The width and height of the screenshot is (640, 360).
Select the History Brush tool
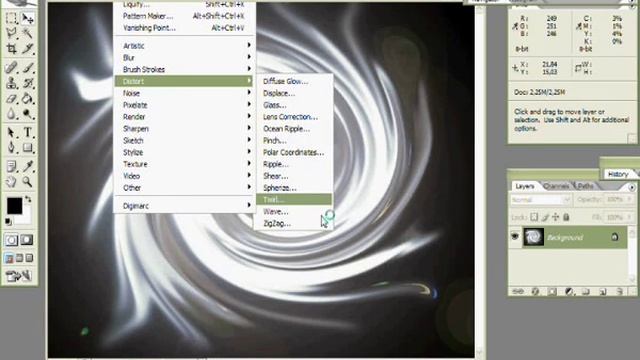pos(28,83)
